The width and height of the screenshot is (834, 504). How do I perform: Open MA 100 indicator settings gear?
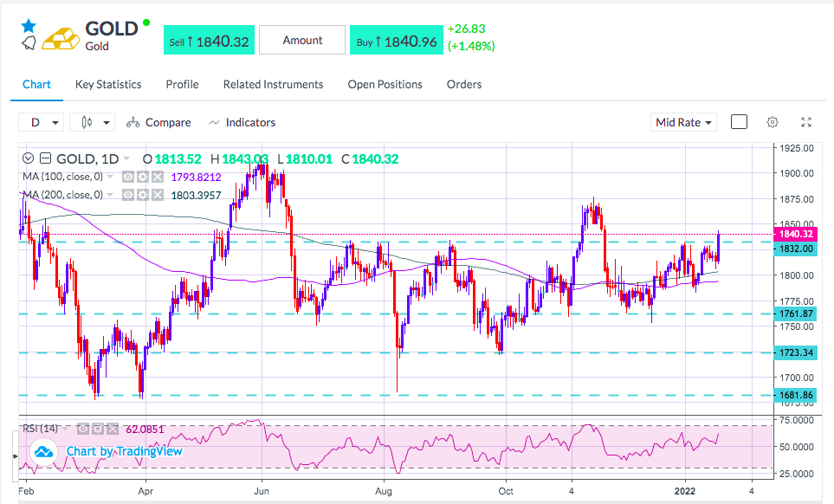(142, 177)
